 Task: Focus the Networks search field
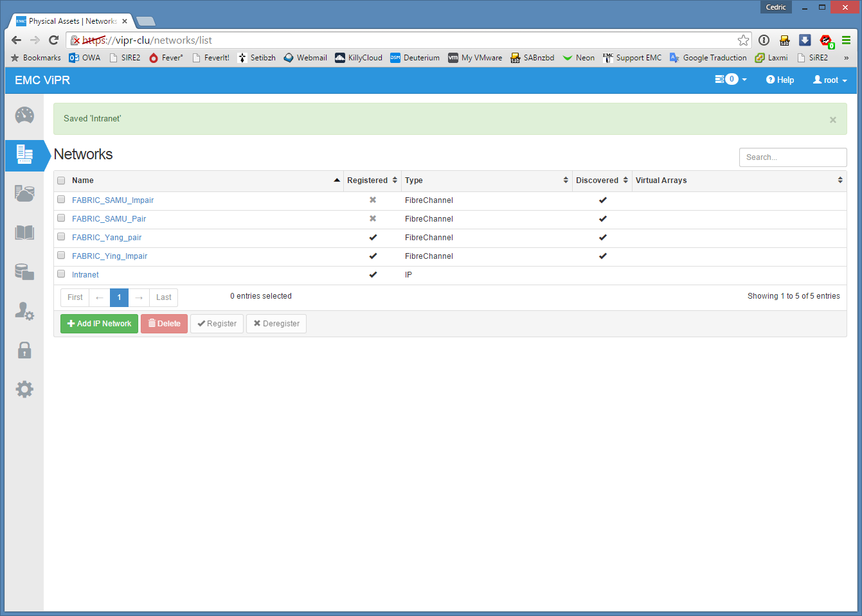(x=793, y=157)
